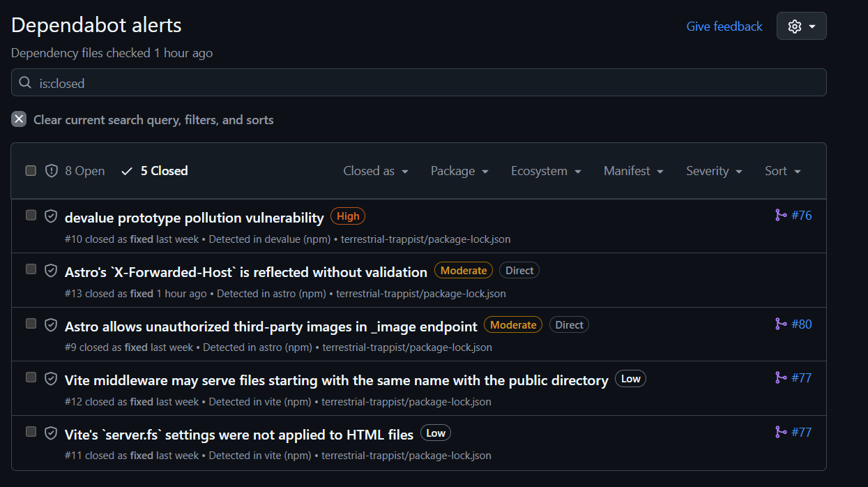Check the _image endpoint alert checkbox

(x=31, y=324)
